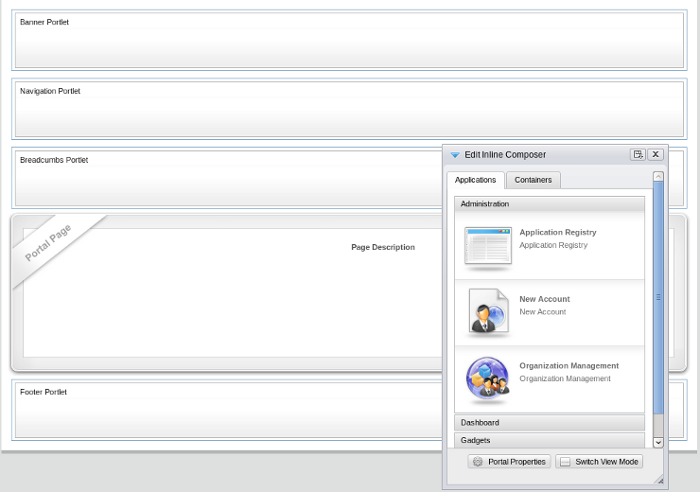
Task: Click the New Account user icon
Action: pyautogui.click(x=488, y=311)
